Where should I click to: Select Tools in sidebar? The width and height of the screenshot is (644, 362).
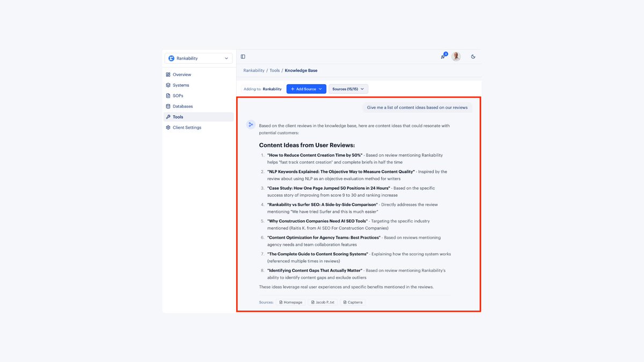pos(199,117)
